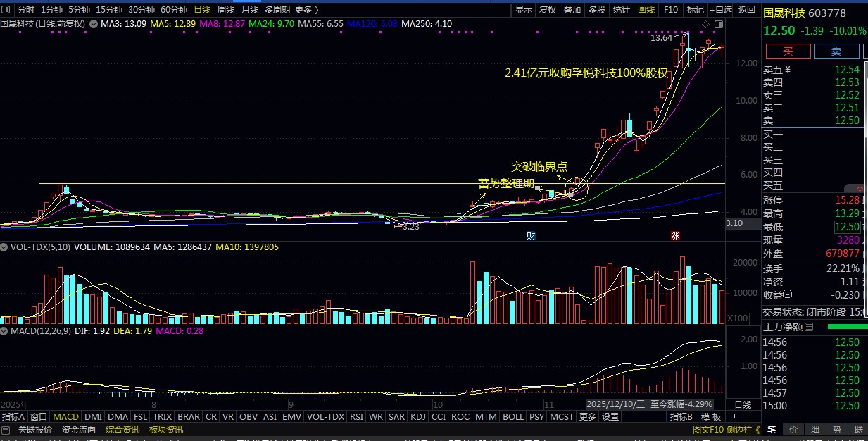The image size is (868, 441).
Task: Open the indicator 设置 settings
Action: coord(610,417)
